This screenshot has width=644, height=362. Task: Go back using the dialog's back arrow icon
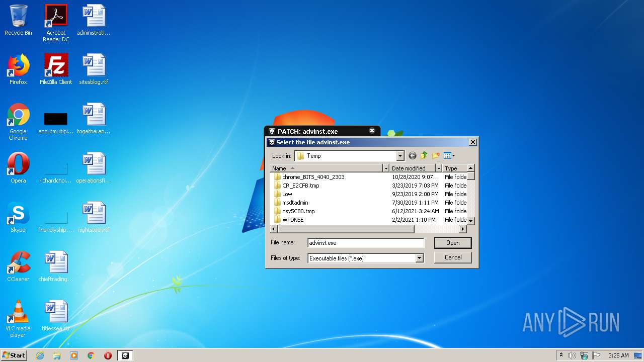point(413,156)
